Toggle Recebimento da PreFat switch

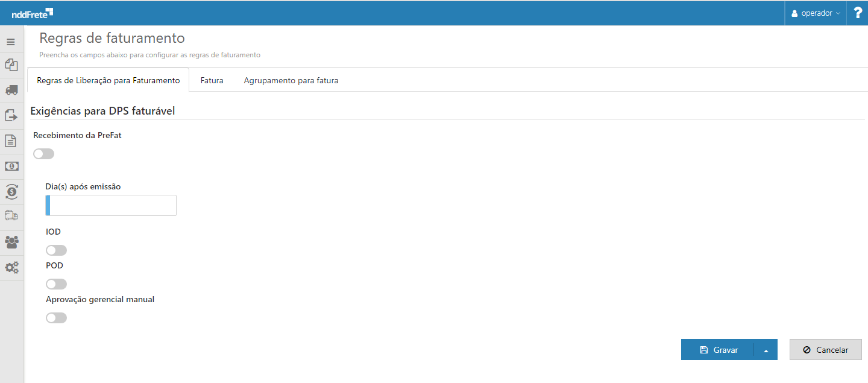tap(44, 154)
